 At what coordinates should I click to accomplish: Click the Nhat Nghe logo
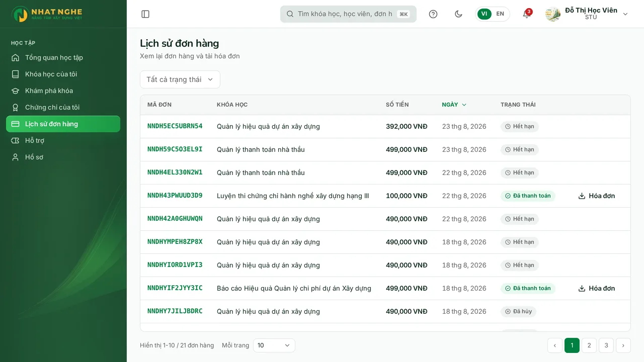tap(47, 14)
